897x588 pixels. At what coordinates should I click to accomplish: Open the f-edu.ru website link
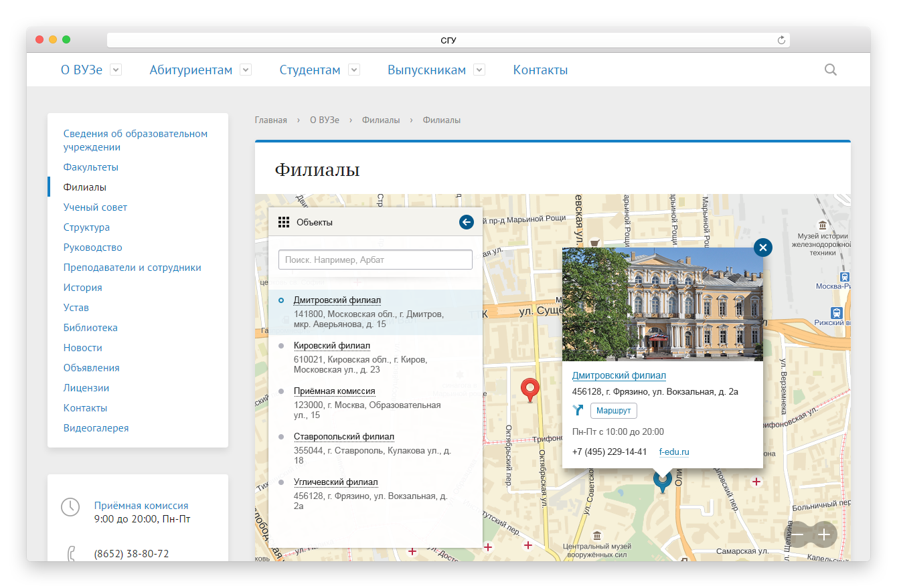673,452
